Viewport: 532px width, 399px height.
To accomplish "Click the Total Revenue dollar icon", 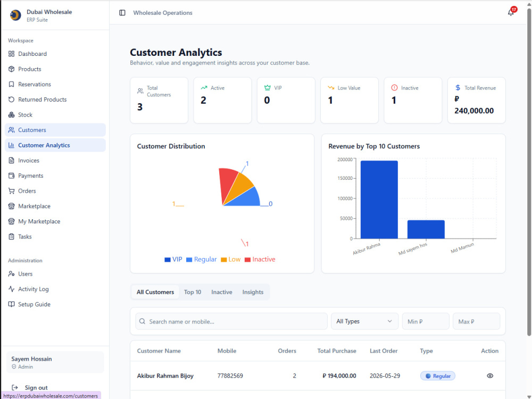I will (458, 88).
